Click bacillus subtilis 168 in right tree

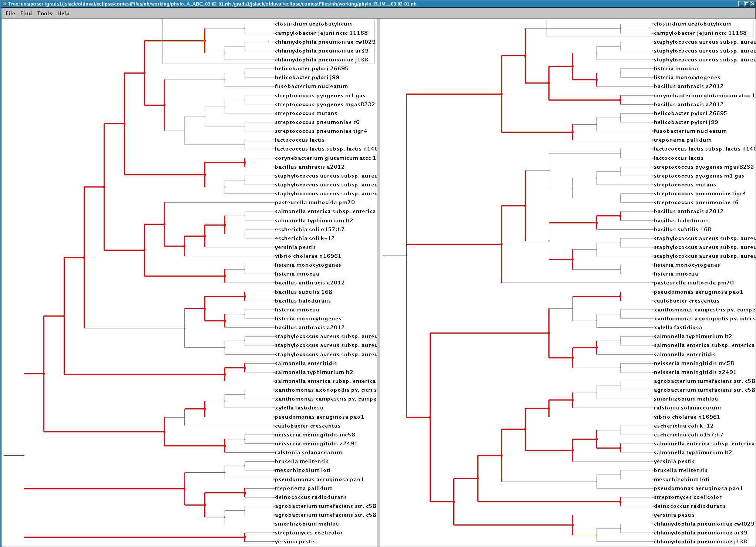682,229
